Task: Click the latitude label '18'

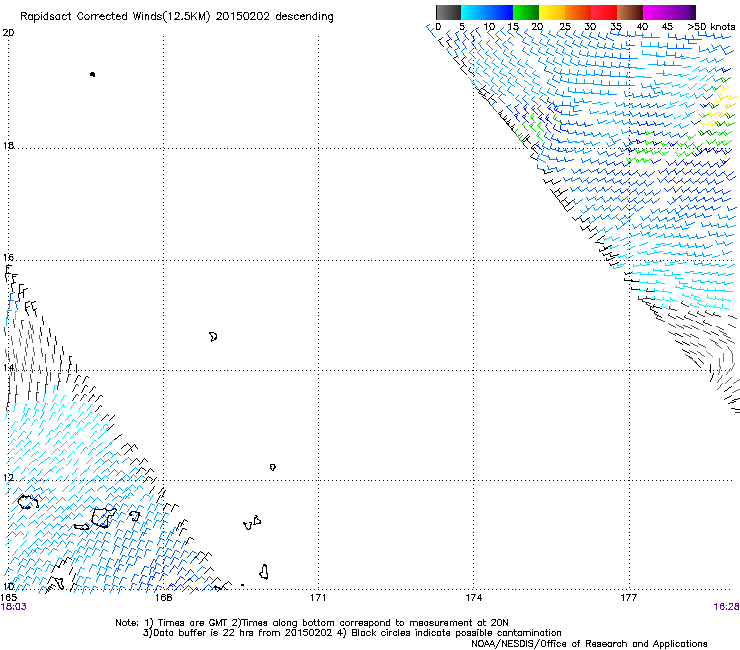Action: pos(8,145)
